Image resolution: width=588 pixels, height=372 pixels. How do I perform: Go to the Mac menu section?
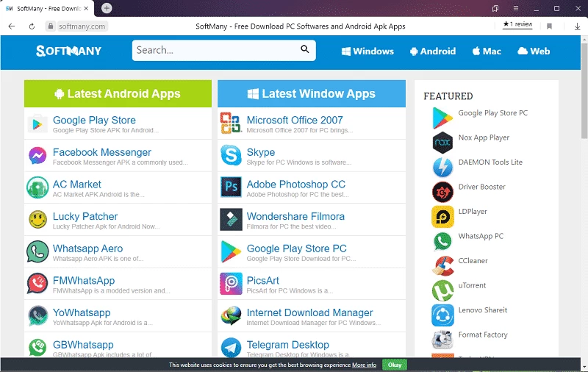point(487,51)
